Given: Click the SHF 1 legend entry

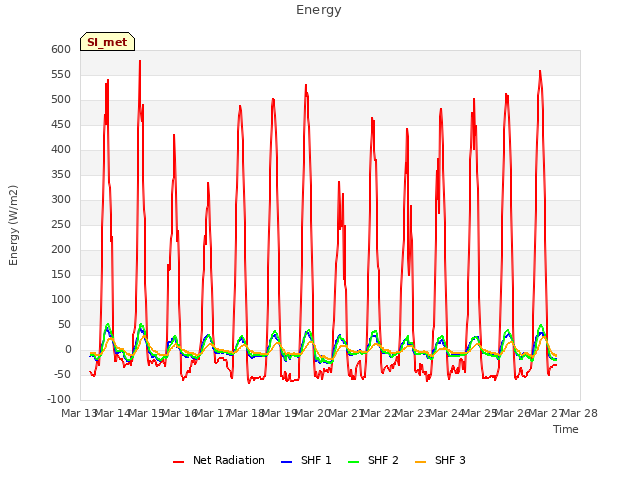Looking at the screenshot, I should (x=307, y=460).
